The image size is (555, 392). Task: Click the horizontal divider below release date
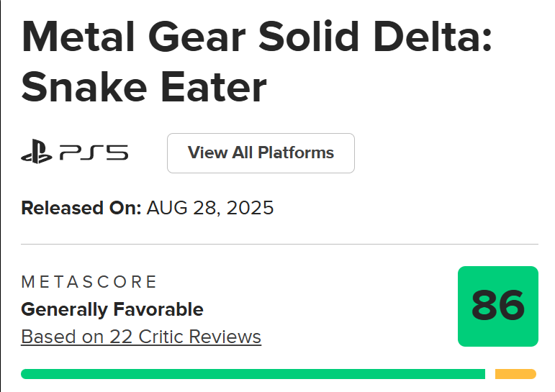click(x=279, y=245)
